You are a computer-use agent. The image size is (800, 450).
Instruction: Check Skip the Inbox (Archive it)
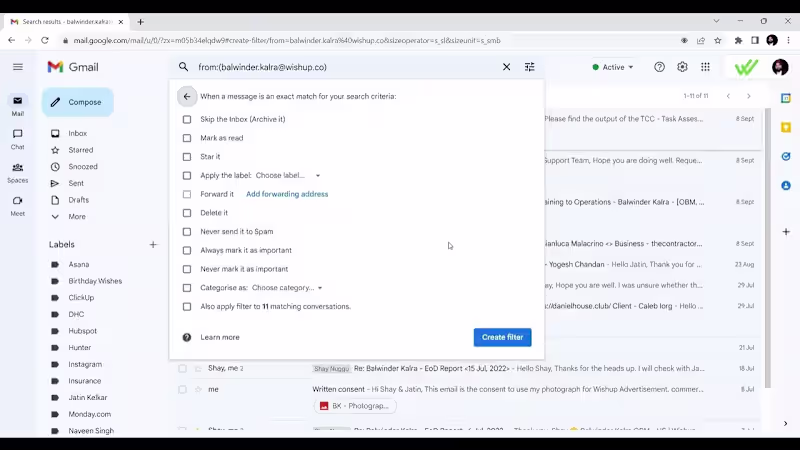(187, 119)
